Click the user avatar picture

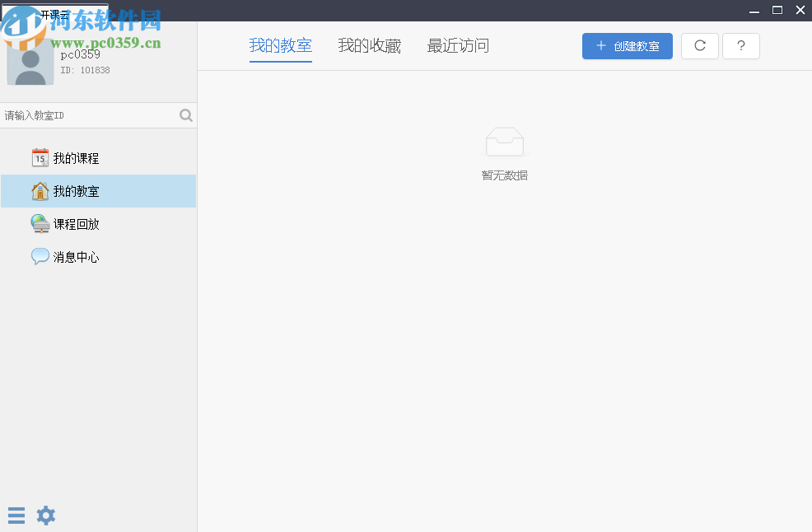[30, 62]
